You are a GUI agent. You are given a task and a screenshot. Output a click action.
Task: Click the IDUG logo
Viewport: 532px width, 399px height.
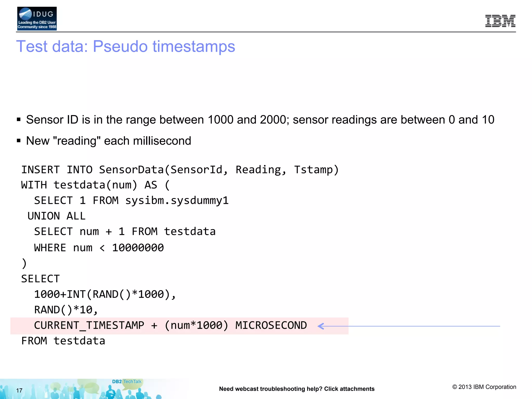tap(37, 18)
